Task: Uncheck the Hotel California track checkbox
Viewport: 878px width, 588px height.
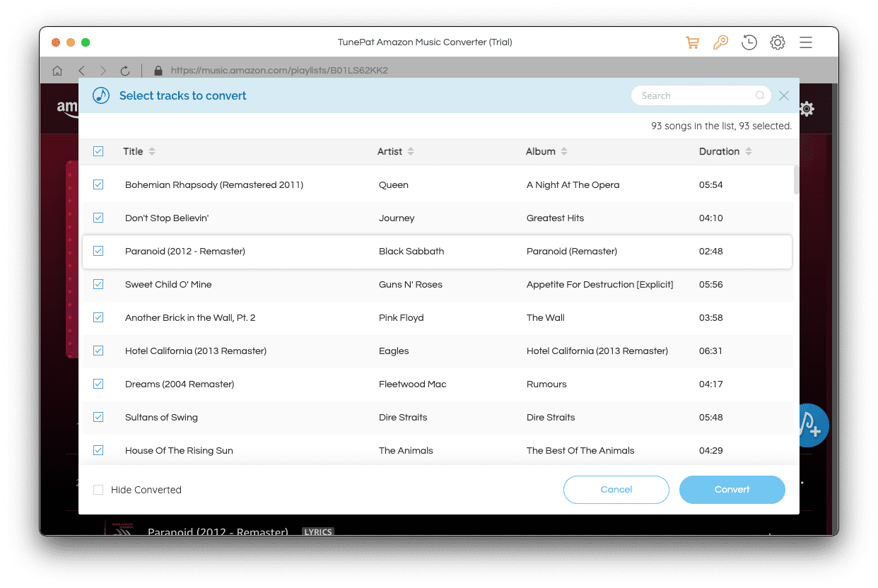Action: click(98, 351)
